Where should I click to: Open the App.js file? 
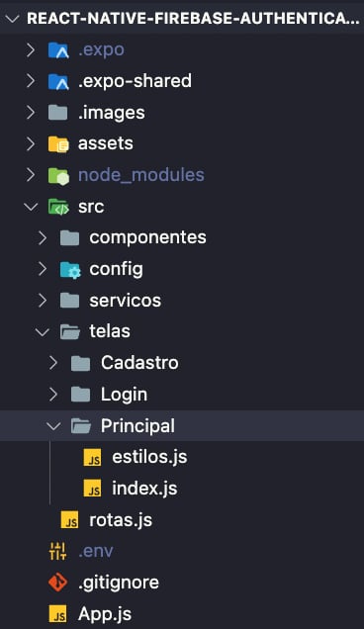pyautogui.click(x=105, y=614)
